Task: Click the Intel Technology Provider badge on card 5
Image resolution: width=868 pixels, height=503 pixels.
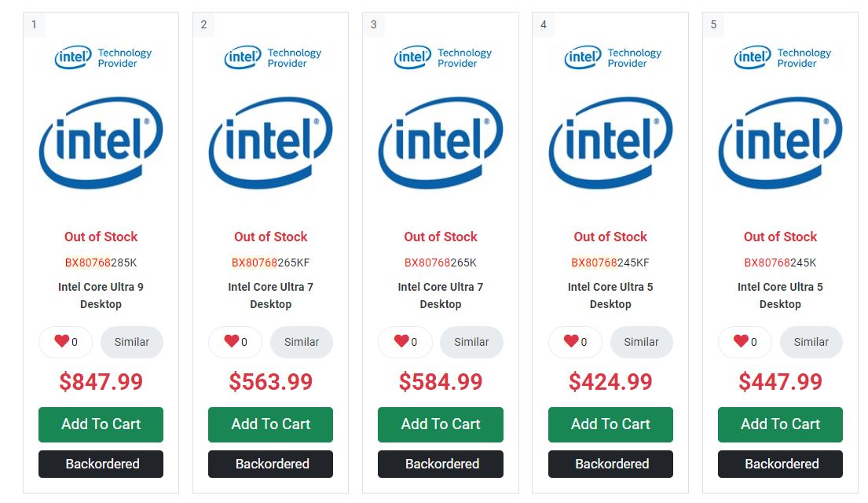Action: point(782,57)
